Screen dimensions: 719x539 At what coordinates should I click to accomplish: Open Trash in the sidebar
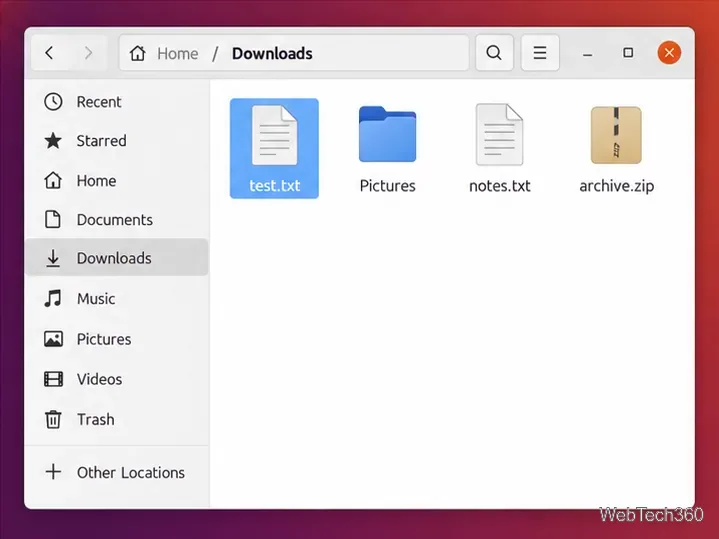tap(117, 419)
